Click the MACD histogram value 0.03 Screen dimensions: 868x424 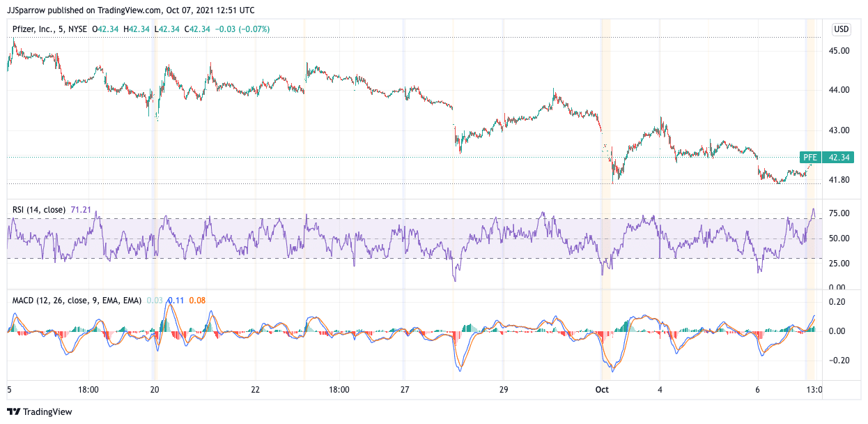pyautogui.click(x=153, y=301)
